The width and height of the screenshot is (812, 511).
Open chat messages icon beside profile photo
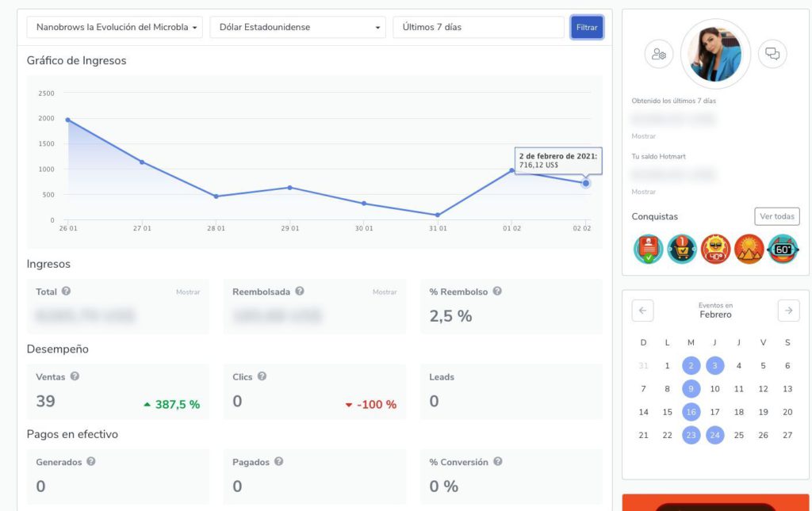772,54
